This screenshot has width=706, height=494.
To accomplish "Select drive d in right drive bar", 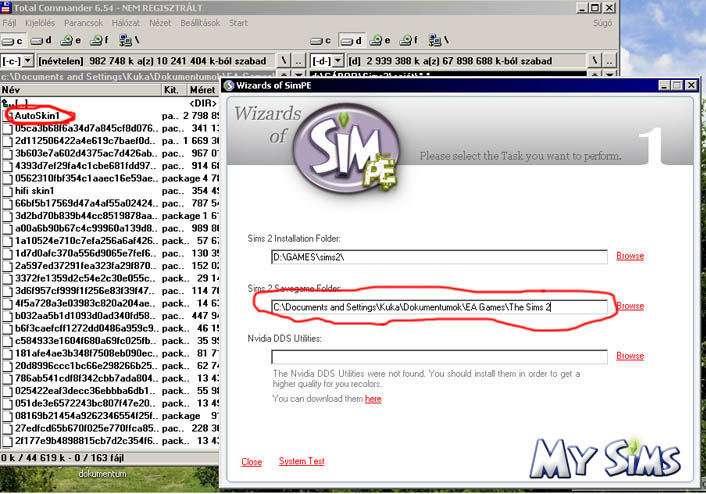I will [351, 41].
